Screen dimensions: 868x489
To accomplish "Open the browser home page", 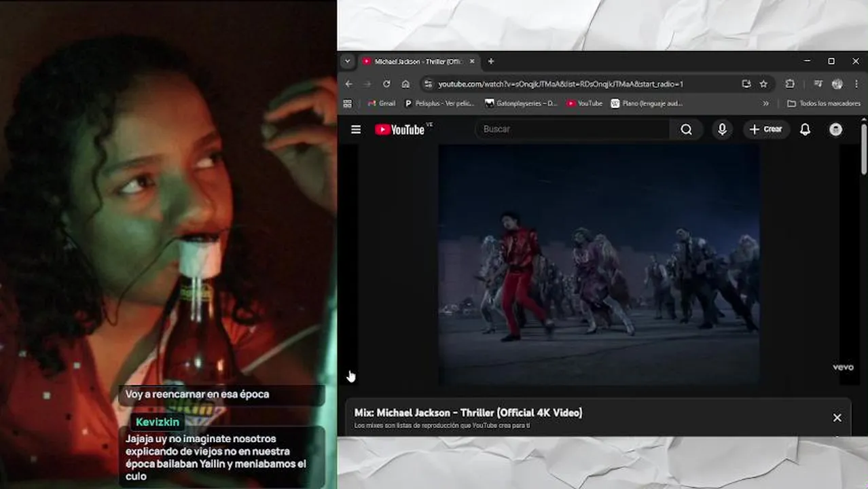I will 405,84.
